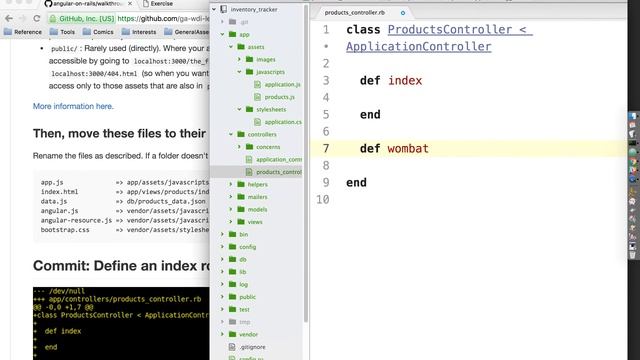The image size is (640, 360).
Task: Collapse the inventory_tracker project root
Action: [214, 9]
